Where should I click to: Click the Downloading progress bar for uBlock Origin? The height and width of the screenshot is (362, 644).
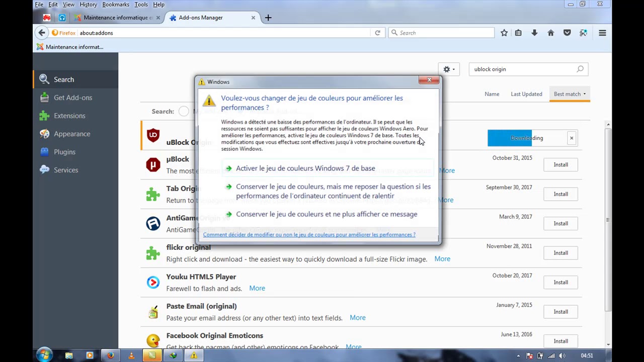[x=526, y=138]
